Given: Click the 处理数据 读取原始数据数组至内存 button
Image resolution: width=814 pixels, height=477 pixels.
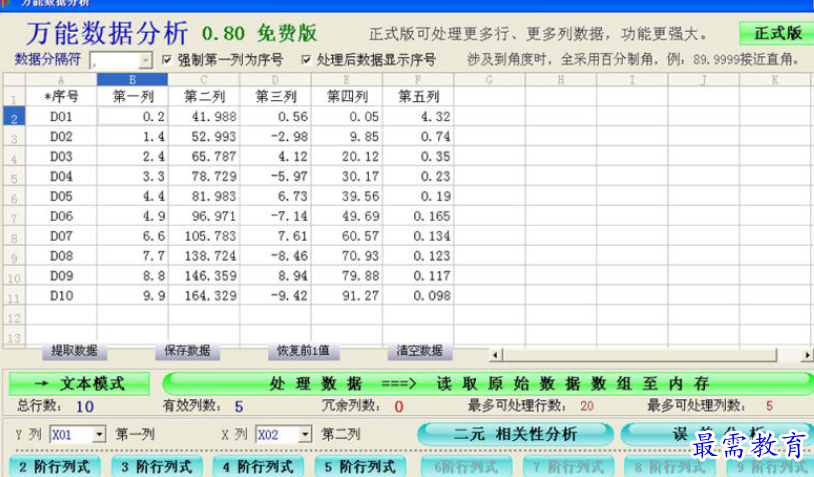Looking at the screenshot, I should pos(488,384).
